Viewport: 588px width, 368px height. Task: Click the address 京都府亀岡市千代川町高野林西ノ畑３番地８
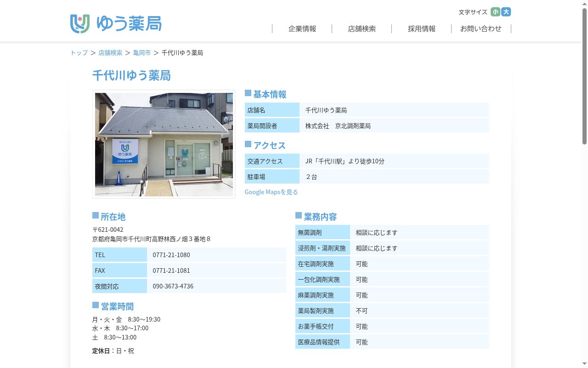click(152, 239)
